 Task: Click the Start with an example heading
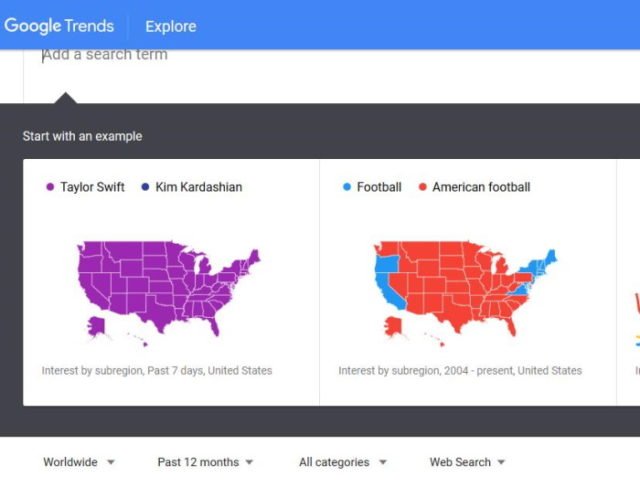(83, 136)
